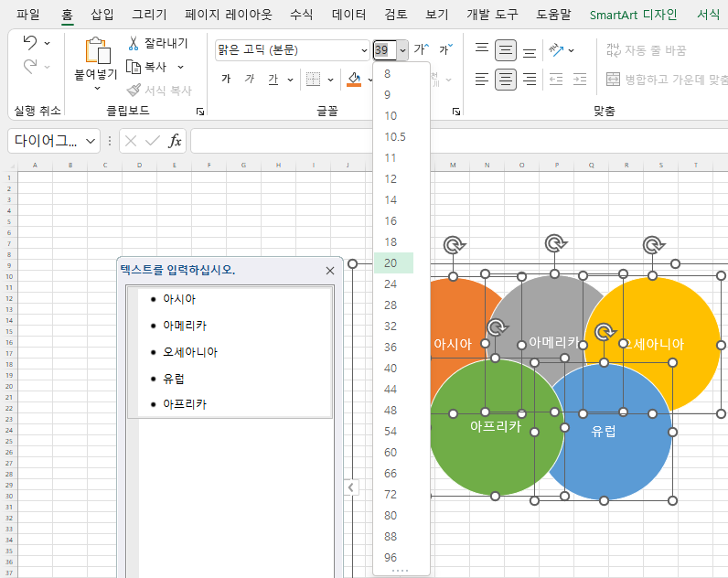
Task: Click the formula bar input field
Action: point(459,141)
